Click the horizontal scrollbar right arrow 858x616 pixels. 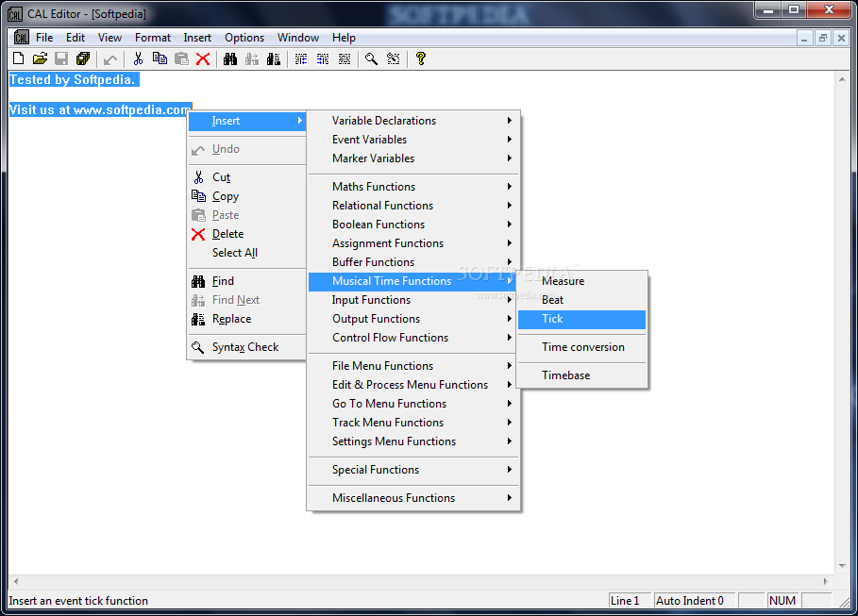(825, 581)
